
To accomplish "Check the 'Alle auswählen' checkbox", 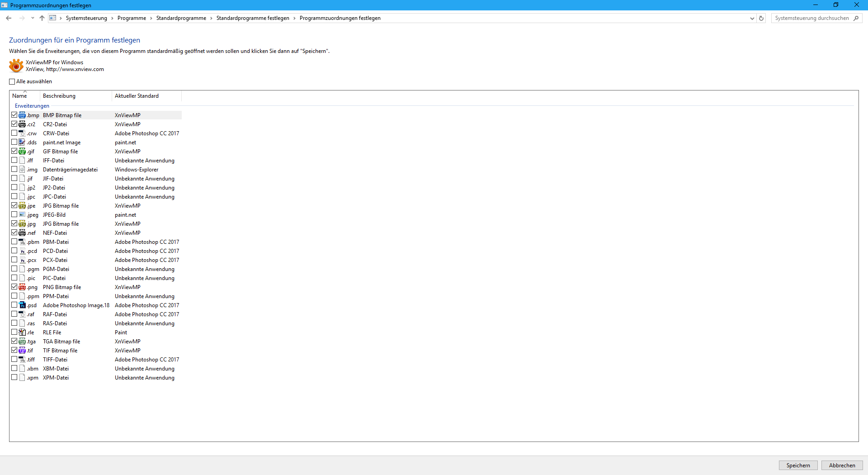I will click(12, 82).
